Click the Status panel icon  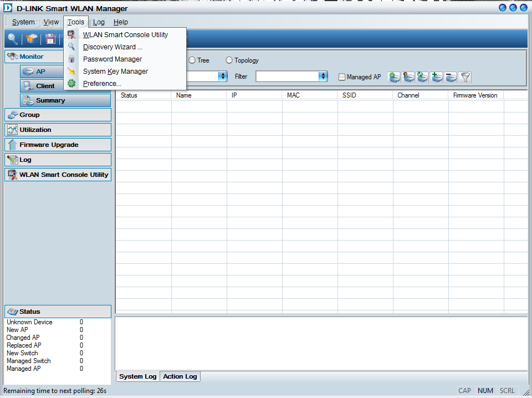click(x=13, y=312)
